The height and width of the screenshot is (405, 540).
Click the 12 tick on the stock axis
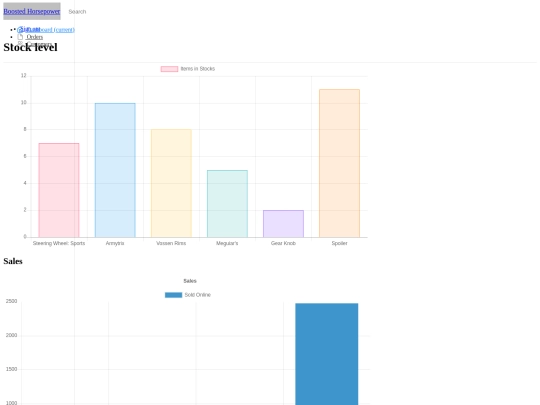point(23,75)
